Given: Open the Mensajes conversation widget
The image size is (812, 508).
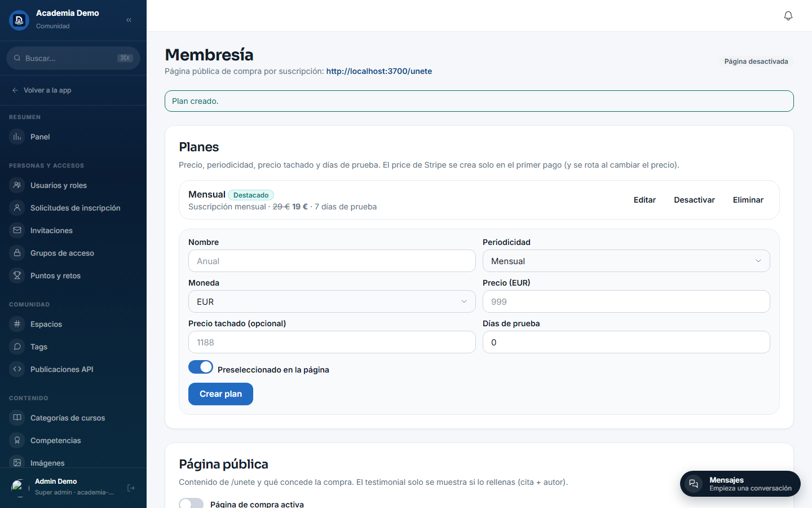Looking at the screenshot, I should point(740,484).
